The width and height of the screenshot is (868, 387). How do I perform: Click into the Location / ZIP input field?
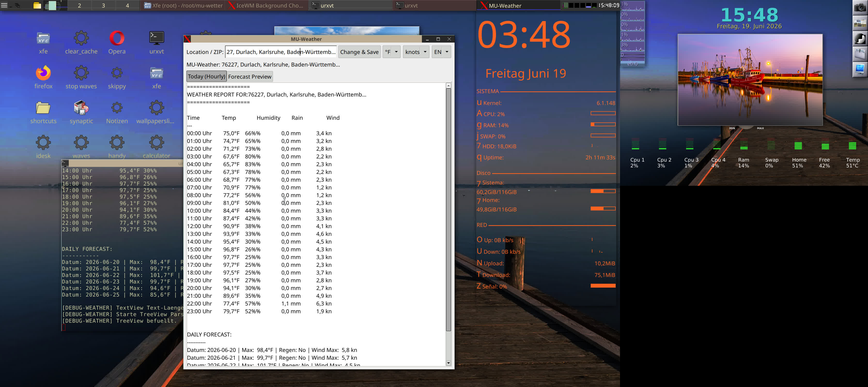coord(281,52)
